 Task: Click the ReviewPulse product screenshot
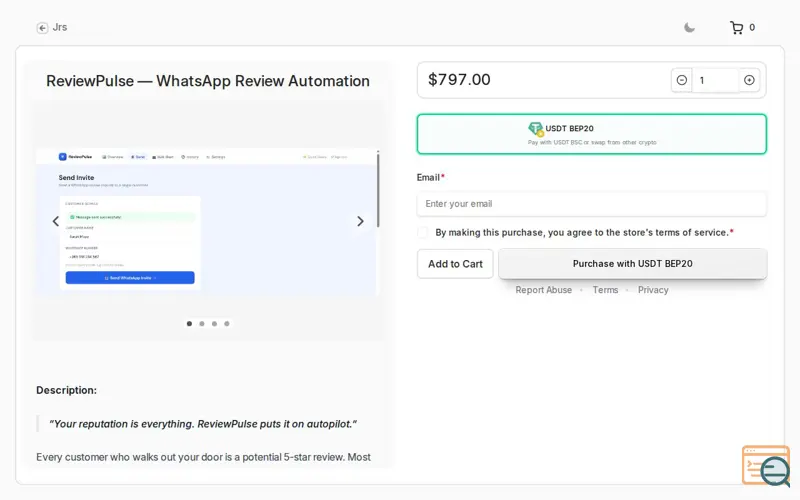tap(206, 222)
